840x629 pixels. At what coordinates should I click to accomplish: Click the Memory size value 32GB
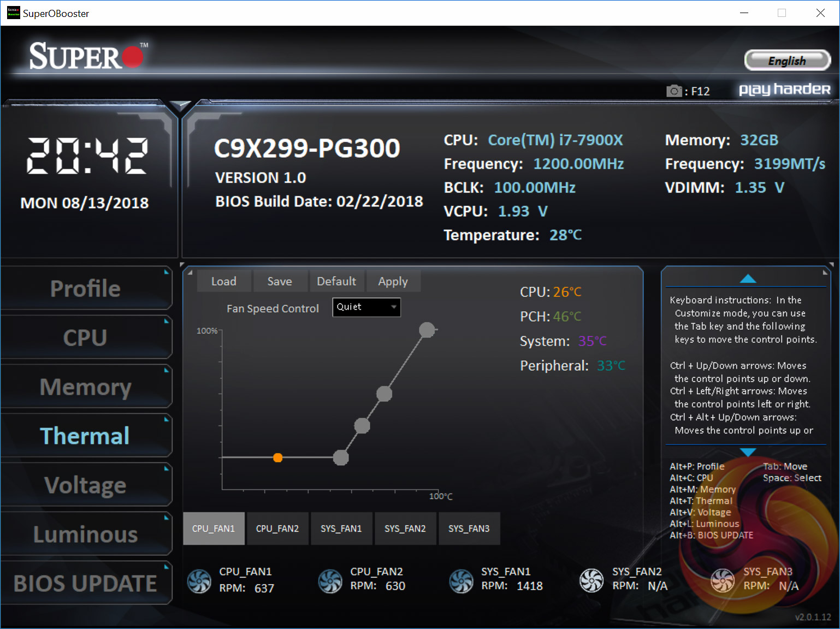(x=759, y=140)
